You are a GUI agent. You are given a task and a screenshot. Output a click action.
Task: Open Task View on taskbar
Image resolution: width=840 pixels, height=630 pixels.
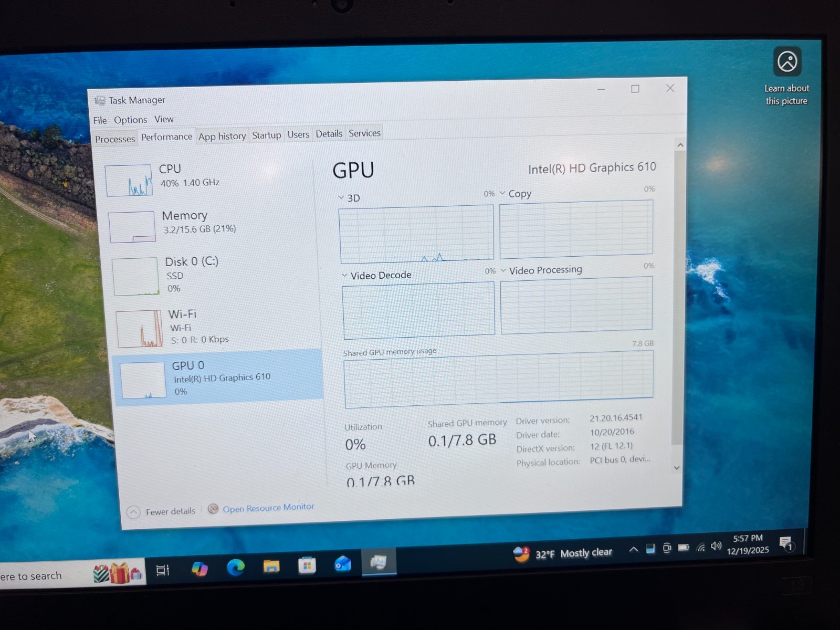(x=163, y=570)
